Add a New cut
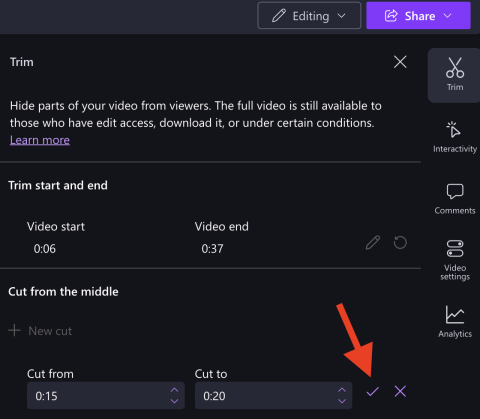The width and height of the screenshot is (480, 419). tap(40, 331)
